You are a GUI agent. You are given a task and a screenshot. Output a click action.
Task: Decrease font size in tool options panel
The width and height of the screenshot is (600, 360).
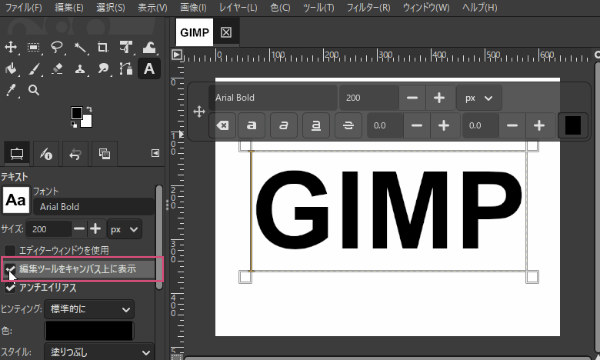[x=79, y=229]
